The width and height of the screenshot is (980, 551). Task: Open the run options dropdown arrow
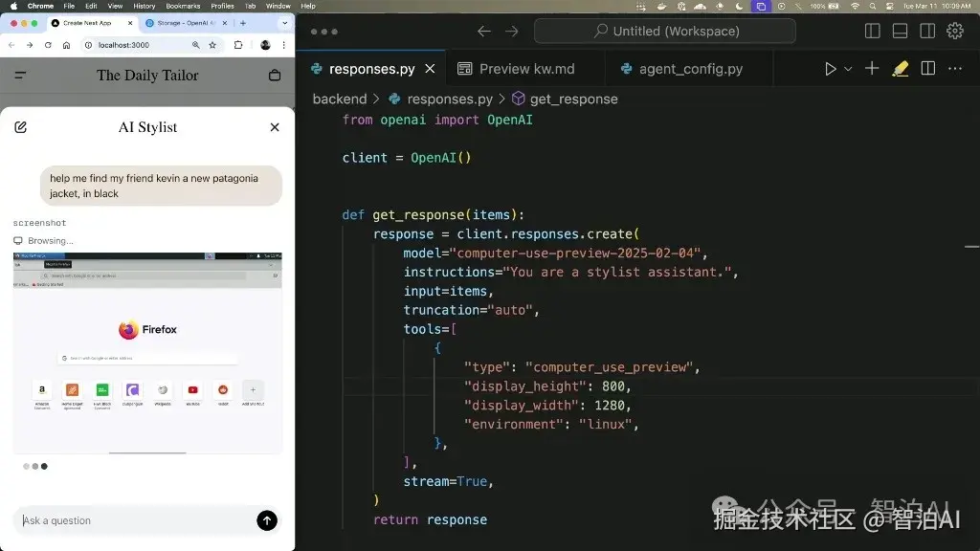coord(848,69)
